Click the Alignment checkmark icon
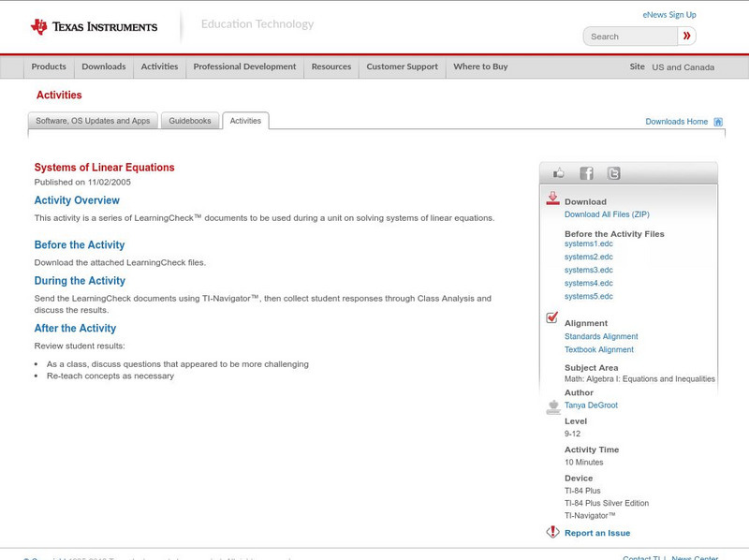Image resolution: width=749 pixels, height=560 pixels. (552, 318)
